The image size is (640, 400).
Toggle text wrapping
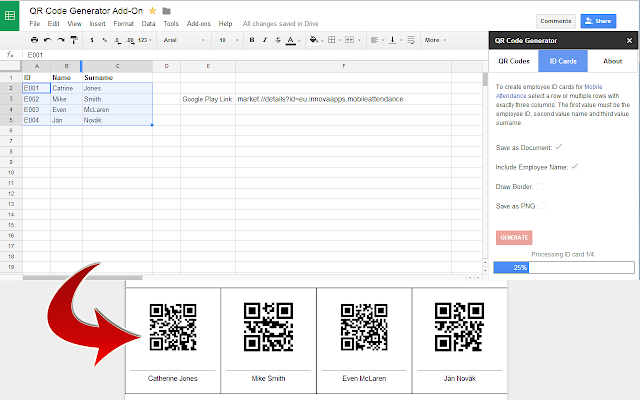coord(411,40)
